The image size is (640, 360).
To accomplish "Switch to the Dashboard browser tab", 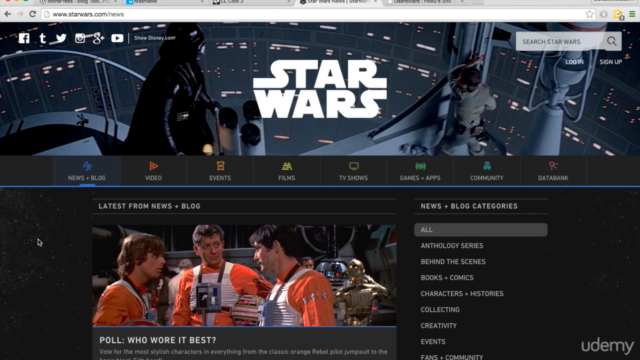I will (x=427, y=2).
